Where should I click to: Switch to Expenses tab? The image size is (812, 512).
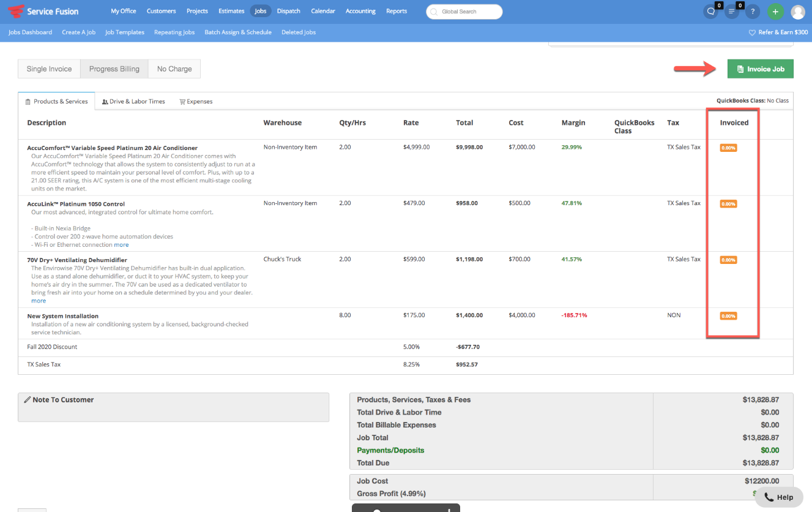pyautogui.click(x=196, y=101)
